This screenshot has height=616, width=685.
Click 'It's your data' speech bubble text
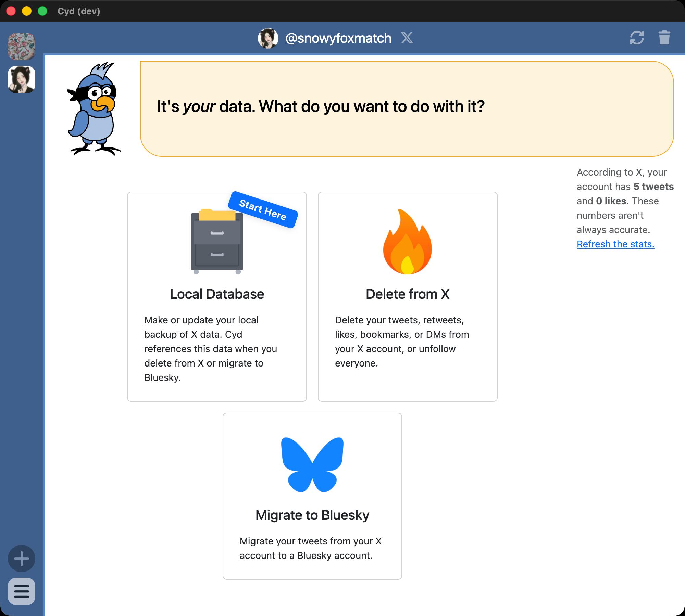[321, 106]
